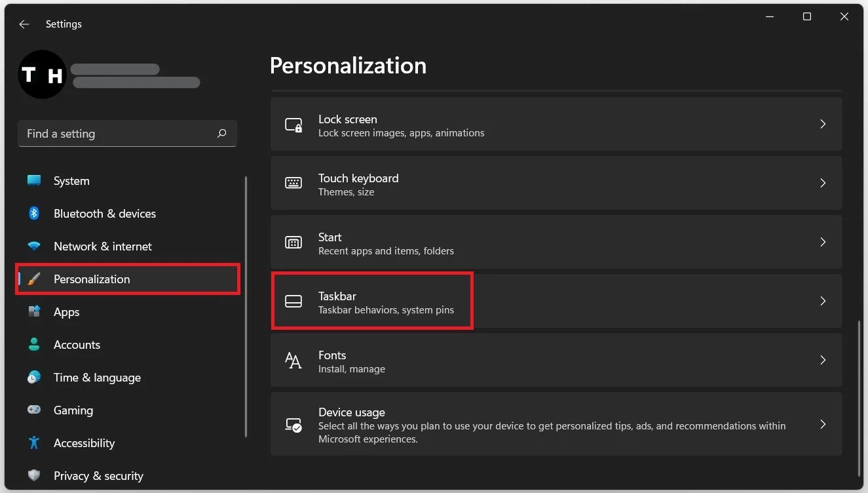Open Privacy & security section

click(x=128, y=476)
